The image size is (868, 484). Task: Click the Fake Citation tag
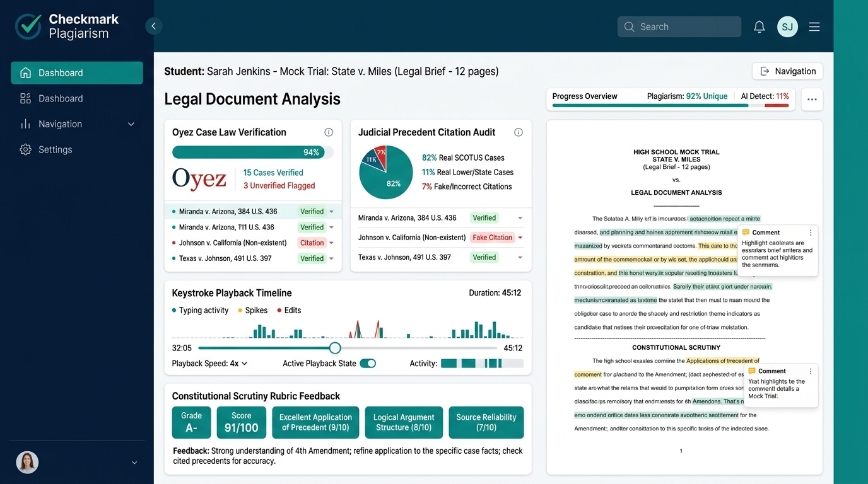(492, 238)
